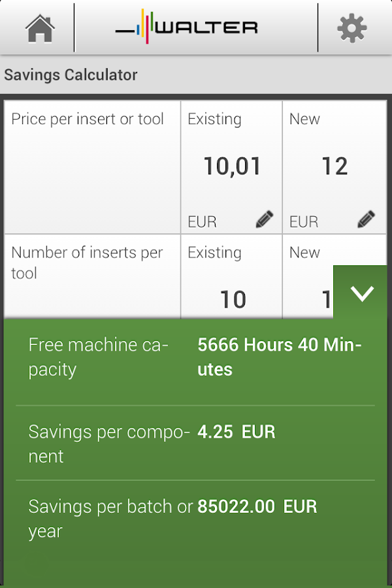392x588 pixels.
Task: Tap the EUR unit under existing price
Action: tap(202, 222)
